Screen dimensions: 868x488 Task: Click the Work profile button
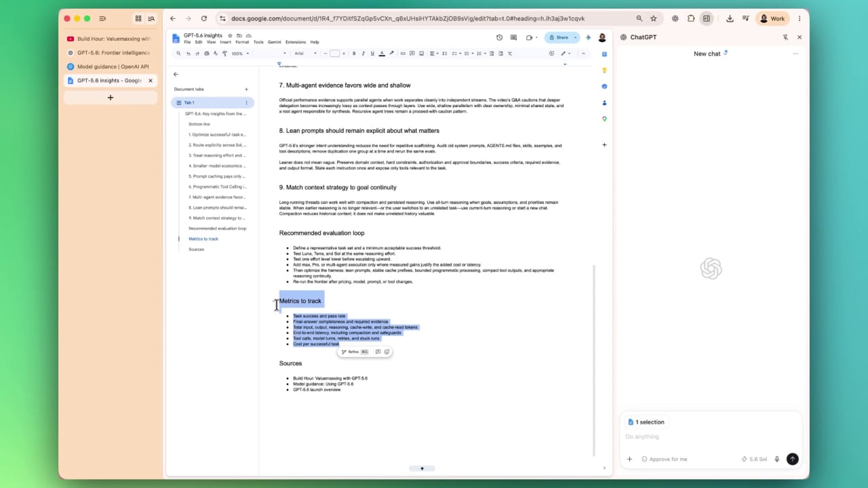(772, 18)
